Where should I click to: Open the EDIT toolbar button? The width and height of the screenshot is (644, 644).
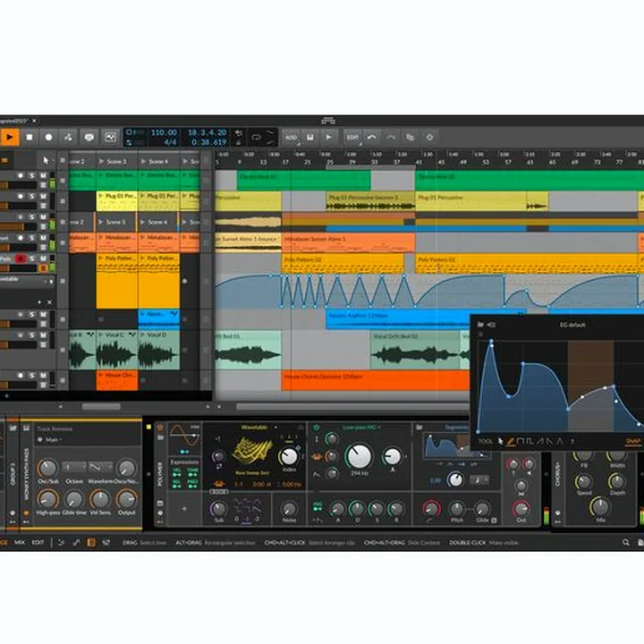[x=352, y=138]
